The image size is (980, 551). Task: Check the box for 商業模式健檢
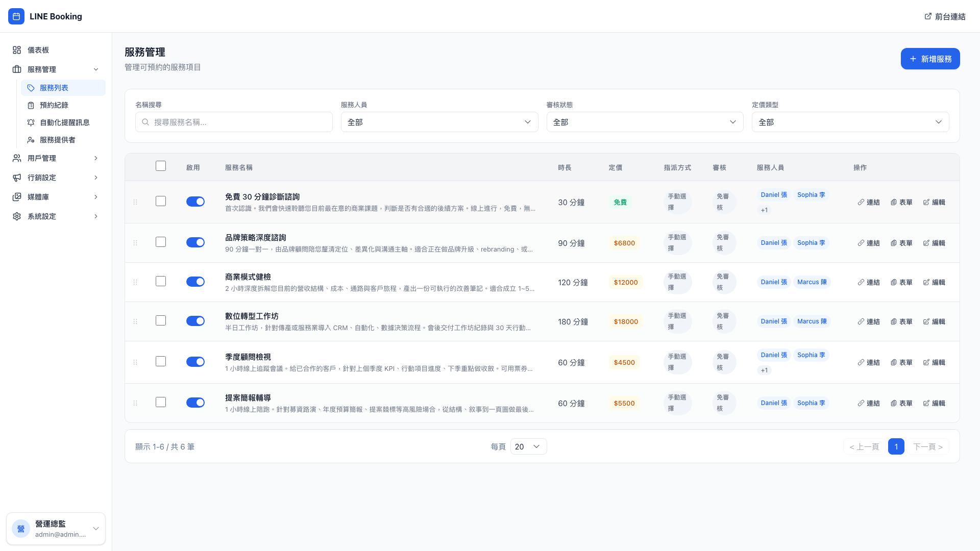161,281
